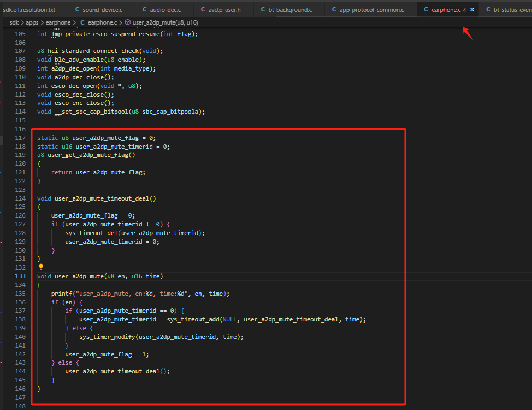The image size is (532, 410).
Task: Click ble_adv_enable on line 108
Action: pyautogui.click(x=79, y=60)
